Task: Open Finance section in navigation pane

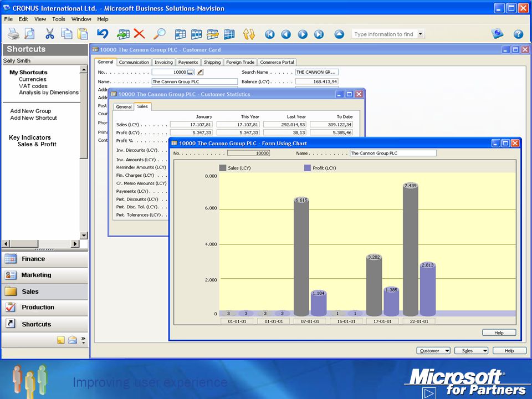Action: pos(44,259)
